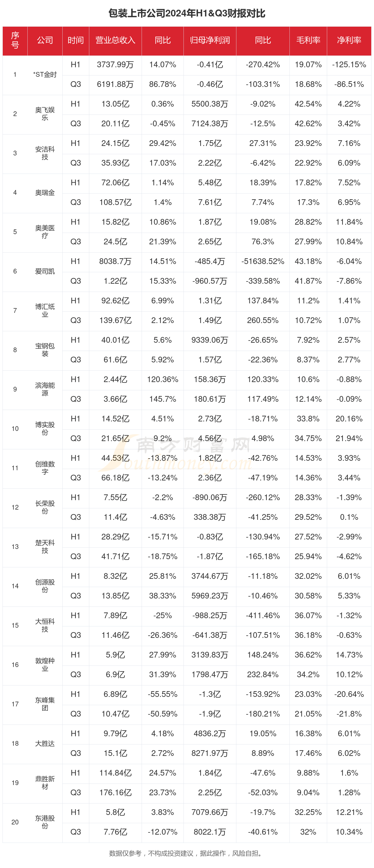
Task: Select the 毛利率 header cell
Action: (308, 40)
